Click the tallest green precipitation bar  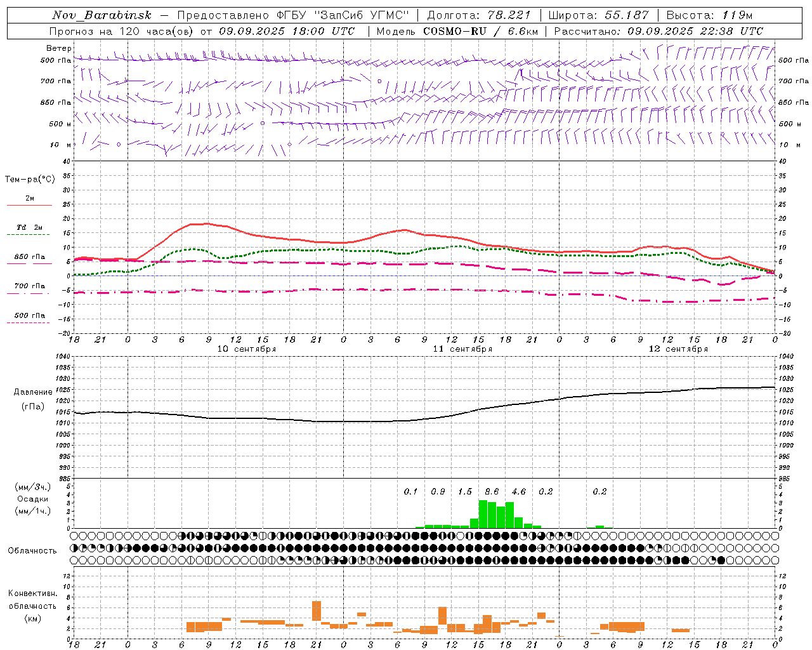point(483,514)
